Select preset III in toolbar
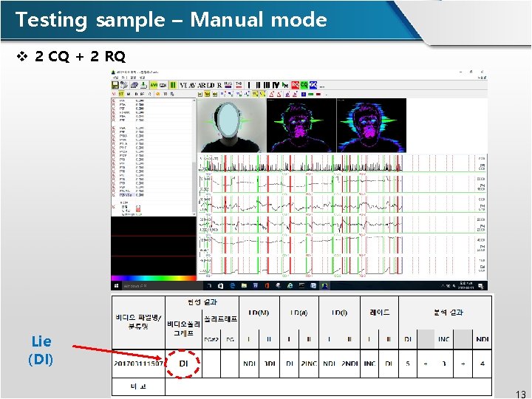Viewport: 532px width, 399px height. pyautogui.click(x=267, y=85)
